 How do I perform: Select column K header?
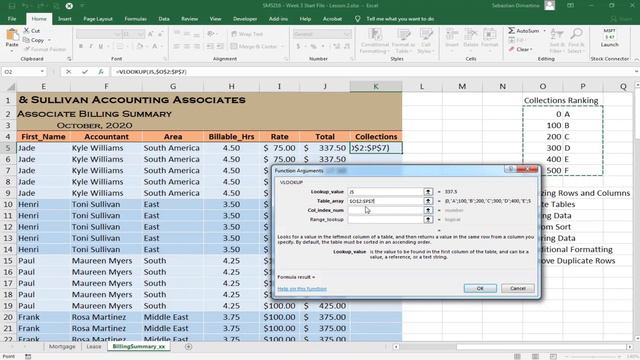(x=376, y=87)
